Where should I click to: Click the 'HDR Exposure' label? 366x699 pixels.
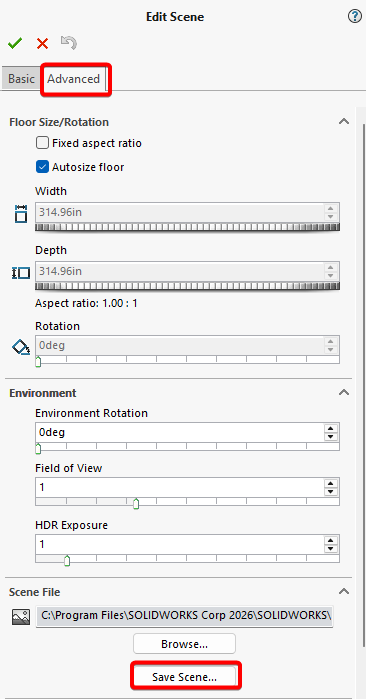tap(72, 525)
